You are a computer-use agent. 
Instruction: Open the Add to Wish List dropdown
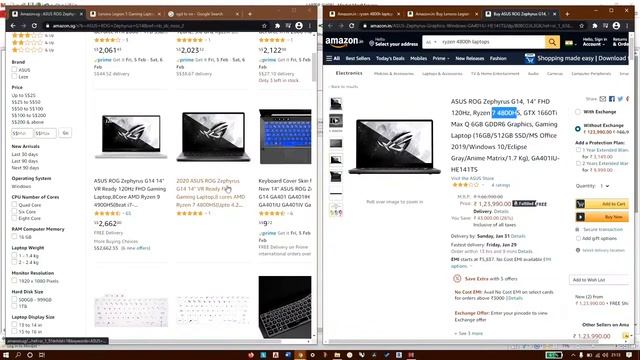(600, 280)
